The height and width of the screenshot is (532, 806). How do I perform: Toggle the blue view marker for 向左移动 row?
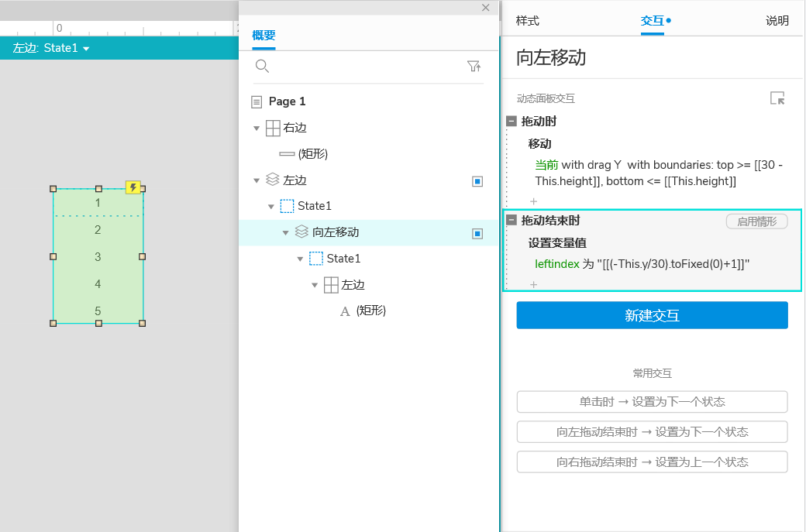(477, 234)
